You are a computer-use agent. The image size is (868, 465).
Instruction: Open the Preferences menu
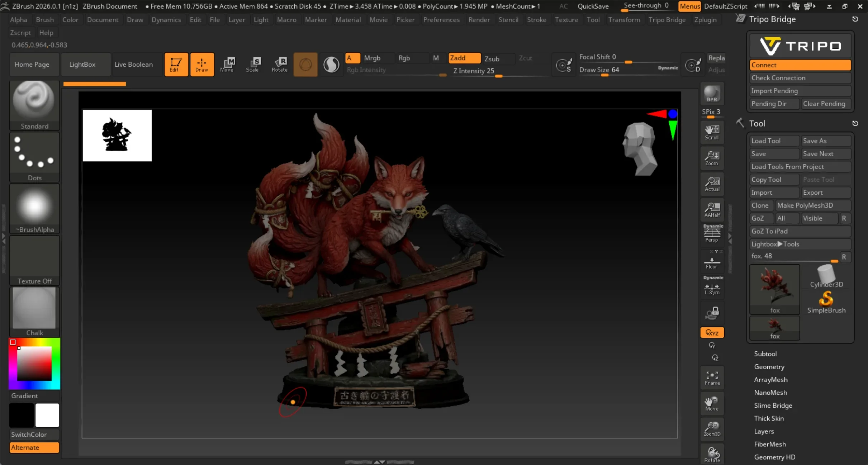point(441,20)
